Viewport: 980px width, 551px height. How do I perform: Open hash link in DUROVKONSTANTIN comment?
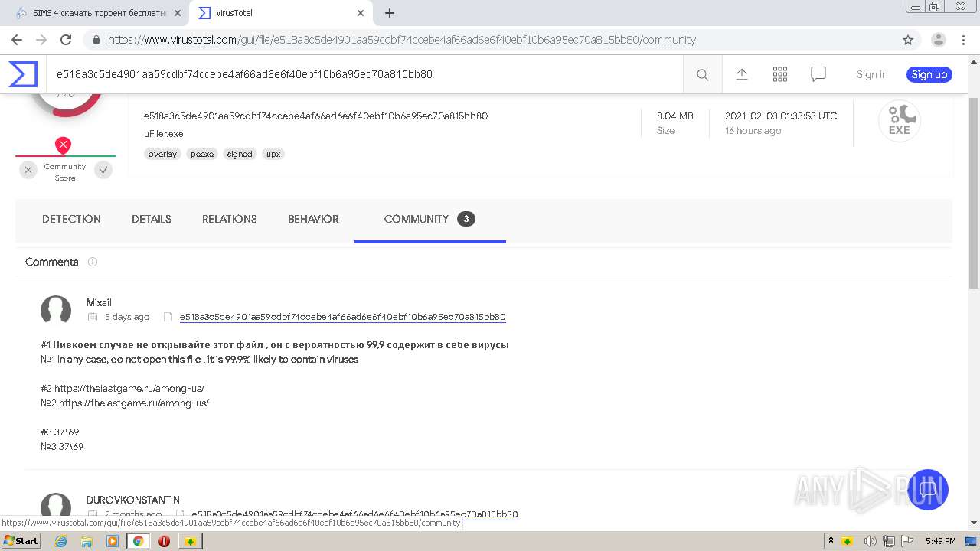coord(354,514)
